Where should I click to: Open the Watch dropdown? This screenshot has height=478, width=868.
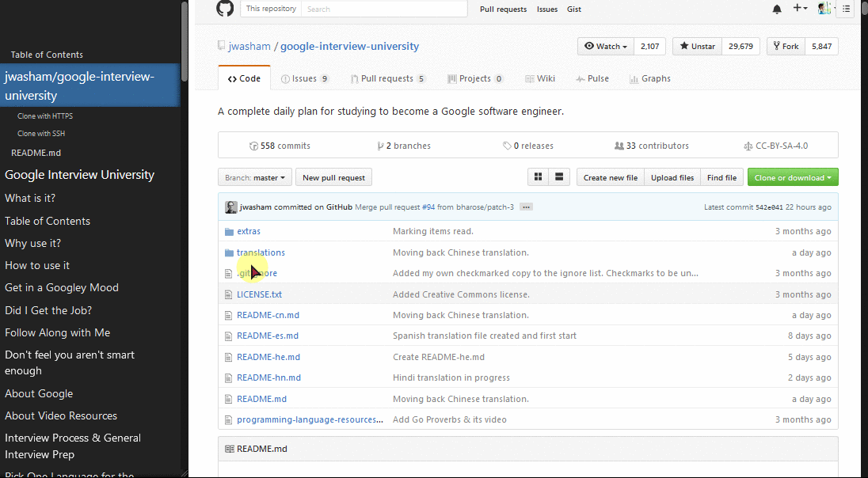pos(606,47)
